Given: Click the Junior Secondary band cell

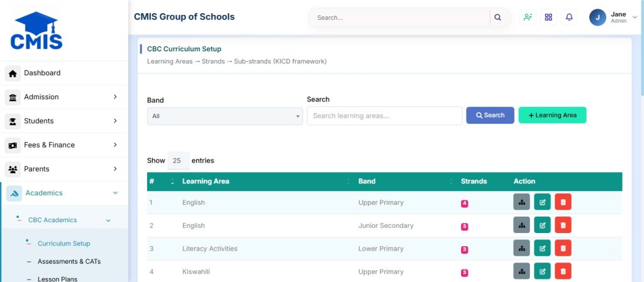Looking at the screenshot, I should (x=386, y=225).
